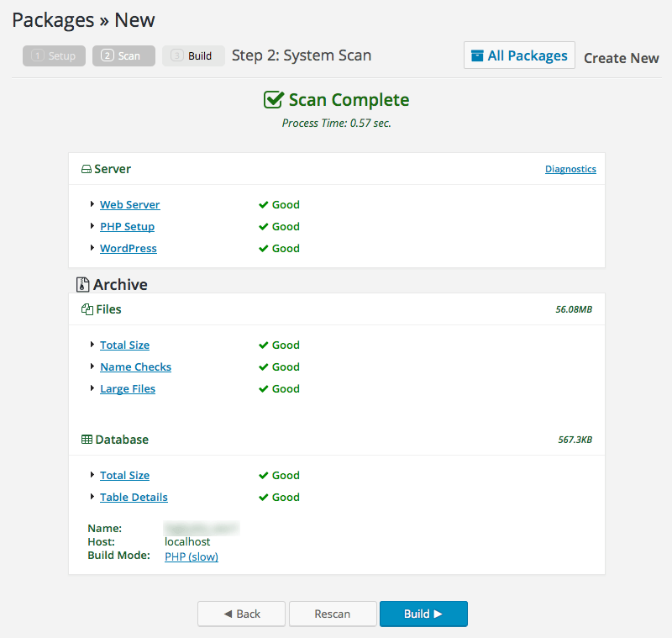Expand the PHP Setup section

(x=127, y=226)
